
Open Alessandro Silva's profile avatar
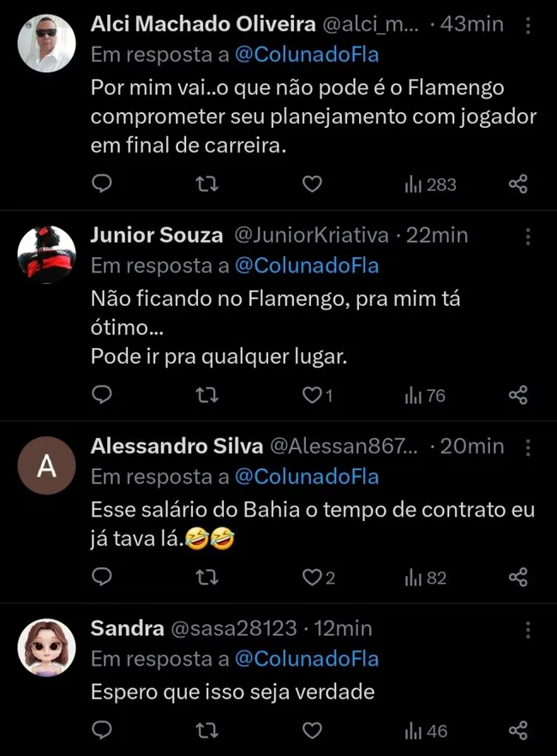click(46, 465)
